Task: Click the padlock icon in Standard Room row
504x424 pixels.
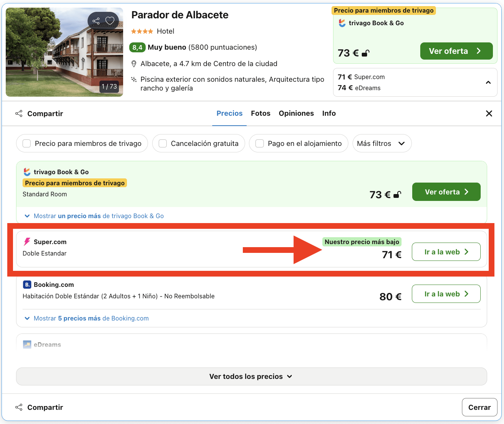Action: (397, 195)
